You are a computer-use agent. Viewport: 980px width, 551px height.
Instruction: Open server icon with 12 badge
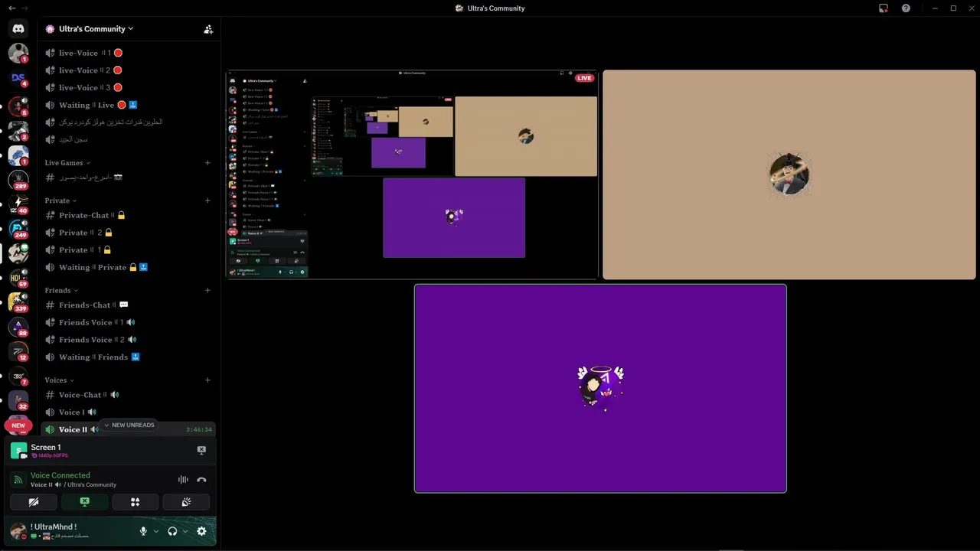coord(18,351)
